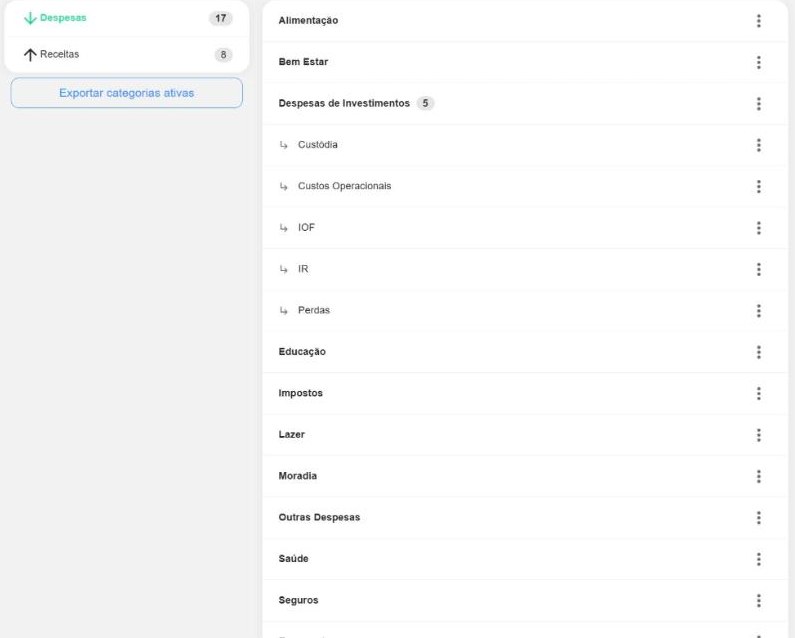Open three-dot menu for IR row
Image resolution: width=795 pixels, height=638 pixels.
pyautogui.click(x=758, y=269)
